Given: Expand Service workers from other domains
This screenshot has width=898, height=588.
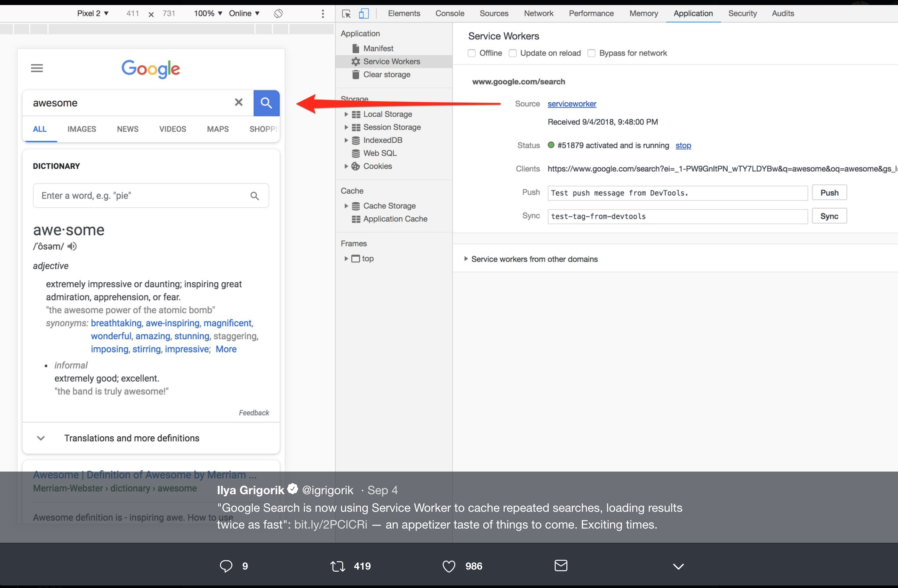Looking at the screenshot, I should point(466,259).
